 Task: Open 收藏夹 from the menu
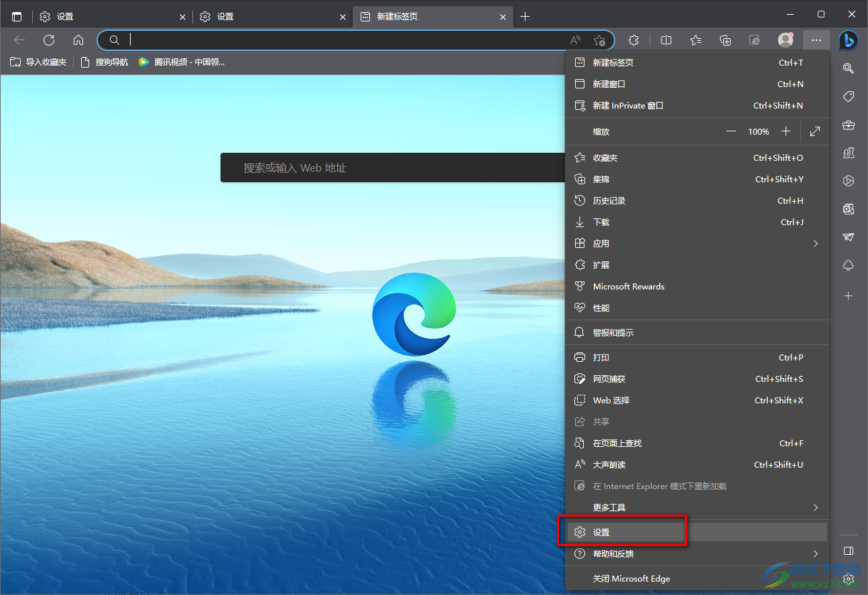pyautogui.click(x=697, y=157)
